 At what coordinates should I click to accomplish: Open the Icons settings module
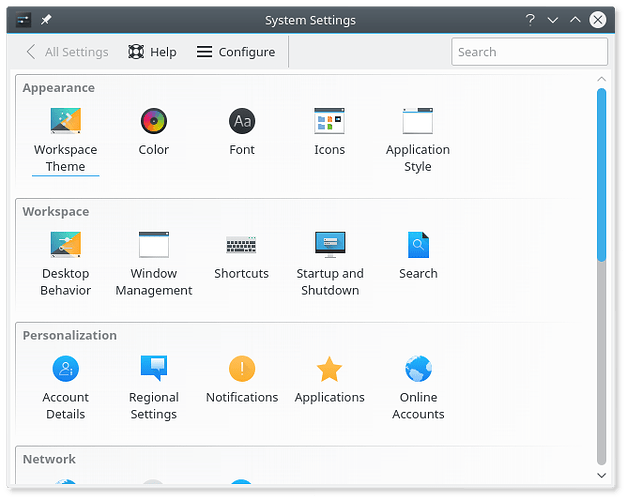pos(329,123)
